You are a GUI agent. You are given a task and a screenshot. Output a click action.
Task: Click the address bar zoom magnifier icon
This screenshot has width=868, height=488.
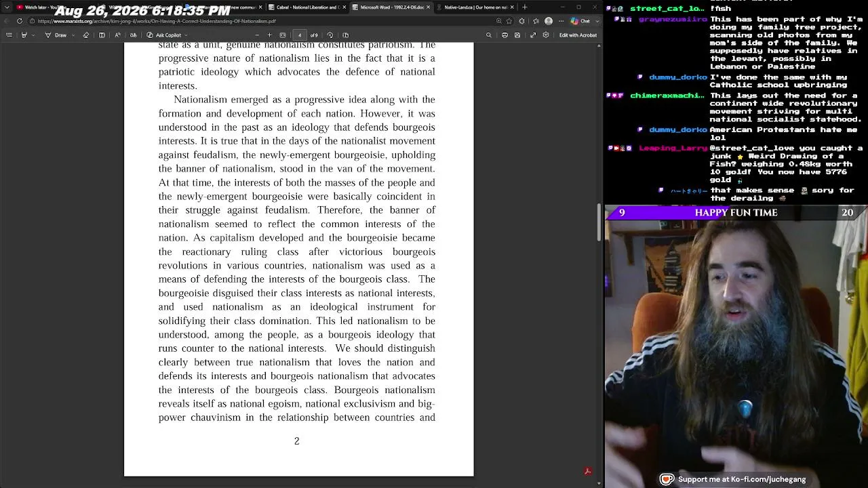[x=498, y=21]
